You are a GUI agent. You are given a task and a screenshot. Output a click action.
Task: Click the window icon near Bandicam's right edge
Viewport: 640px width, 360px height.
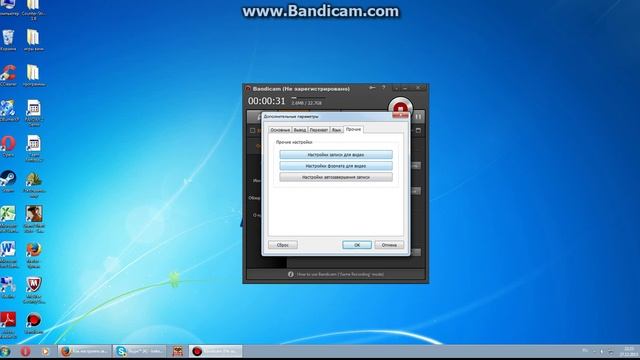418,131
